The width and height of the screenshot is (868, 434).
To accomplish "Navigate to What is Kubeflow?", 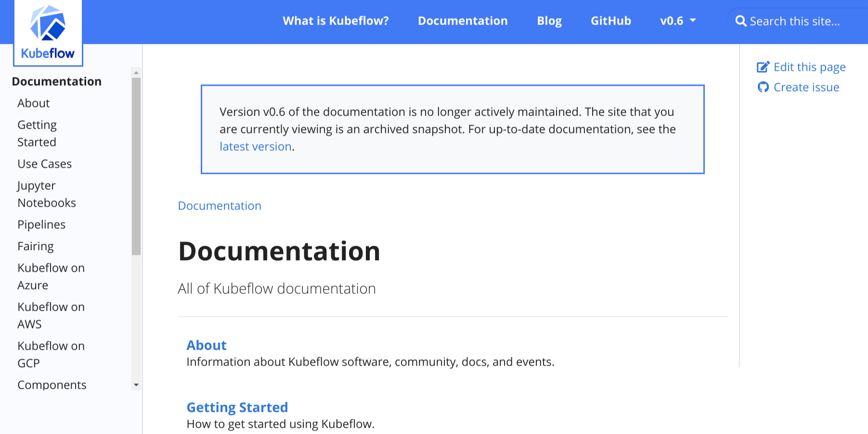I will [x=336, y=21].
